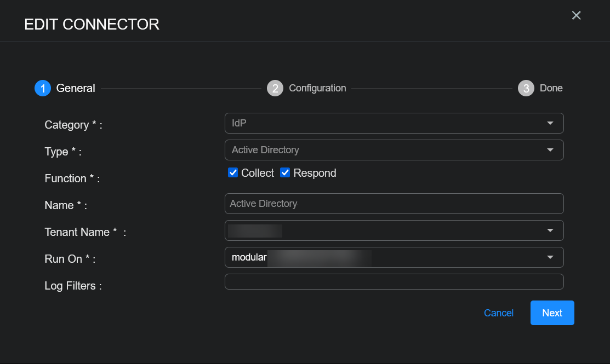The image size is (610, 364).
Task: Go to the Done step label
Action: coord(551,88)
